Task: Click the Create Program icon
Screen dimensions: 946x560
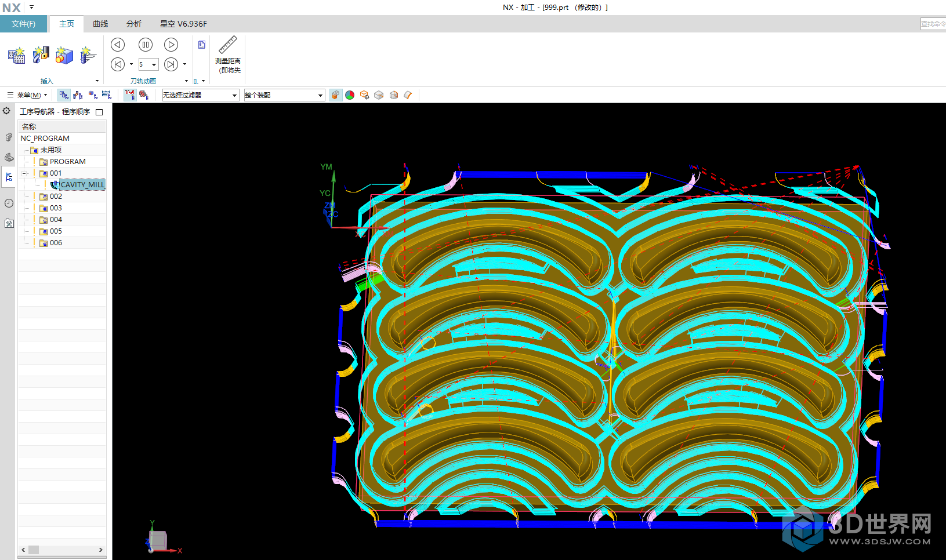Action: click(16, 56)
